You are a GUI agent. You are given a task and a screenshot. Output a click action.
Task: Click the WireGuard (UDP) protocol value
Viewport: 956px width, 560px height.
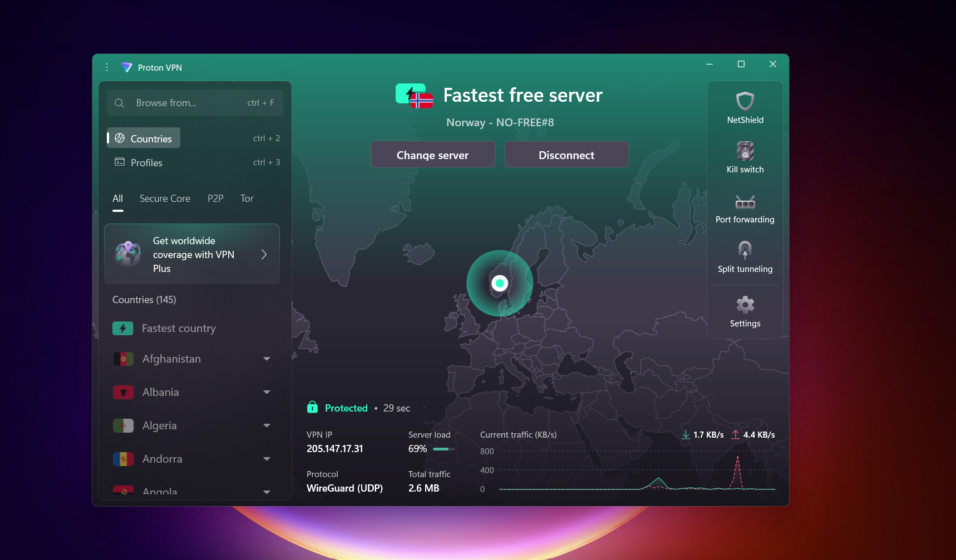pyautogui.click(x=345, y=488)
